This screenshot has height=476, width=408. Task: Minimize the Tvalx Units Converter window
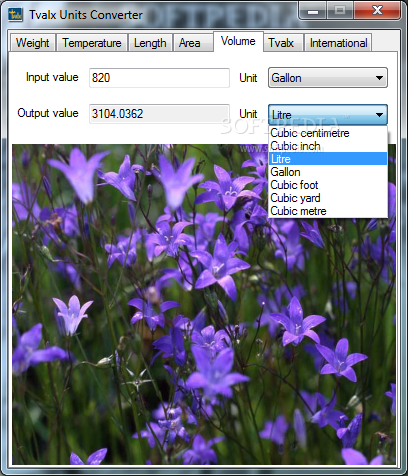pos(313,11)
